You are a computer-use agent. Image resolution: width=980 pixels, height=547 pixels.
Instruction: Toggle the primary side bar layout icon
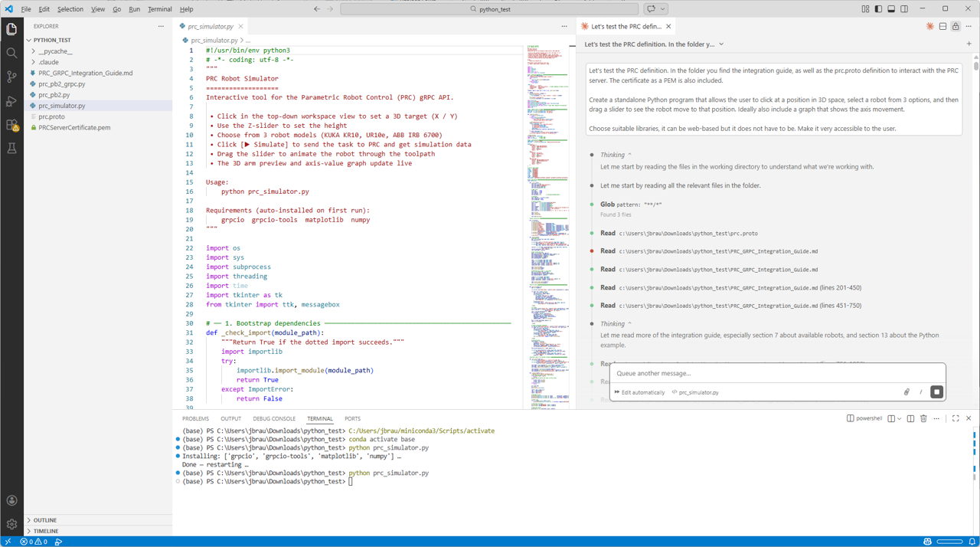(878, 9)
